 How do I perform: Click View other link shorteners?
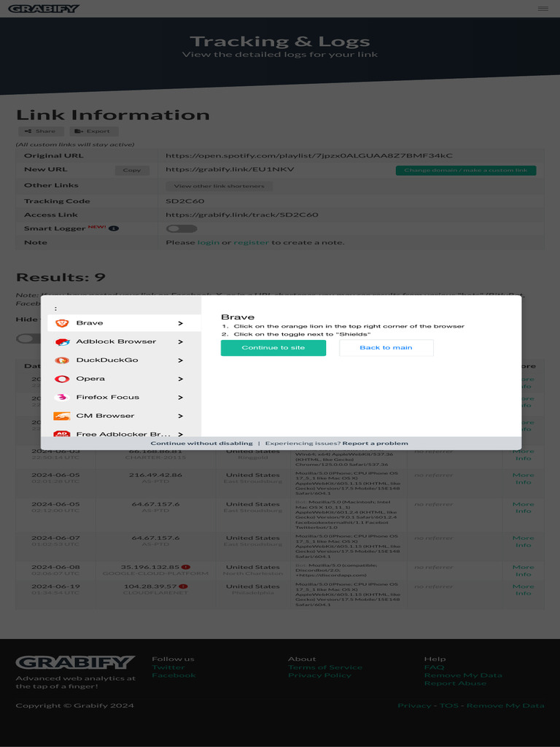[219, 186]
